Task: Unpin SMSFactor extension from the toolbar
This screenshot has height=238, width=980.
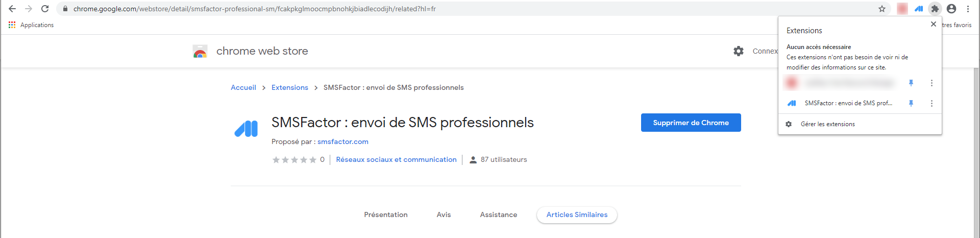Action: (x=911, y=103)
